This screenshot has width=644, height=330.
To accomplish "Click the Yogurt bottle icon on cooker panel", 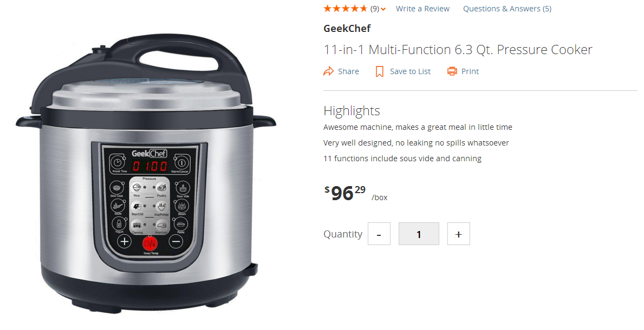I will [x=119, y=223].
